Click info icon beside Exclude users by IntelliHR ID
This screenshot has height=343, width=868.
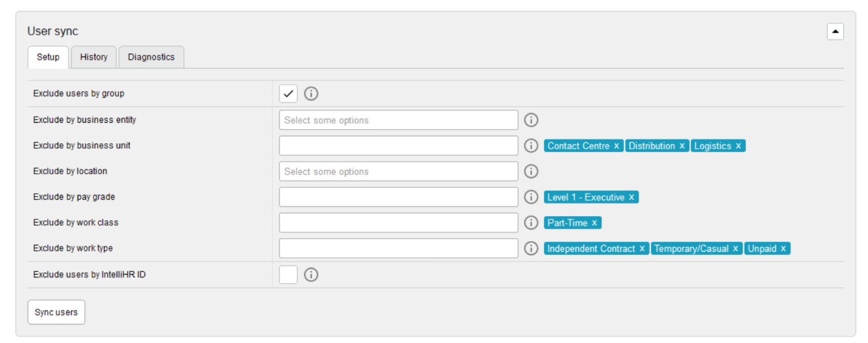311,275
